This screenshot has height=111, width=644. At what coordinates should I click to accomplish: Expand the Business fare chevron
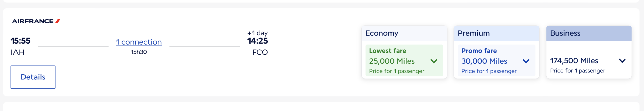point(622,61)
